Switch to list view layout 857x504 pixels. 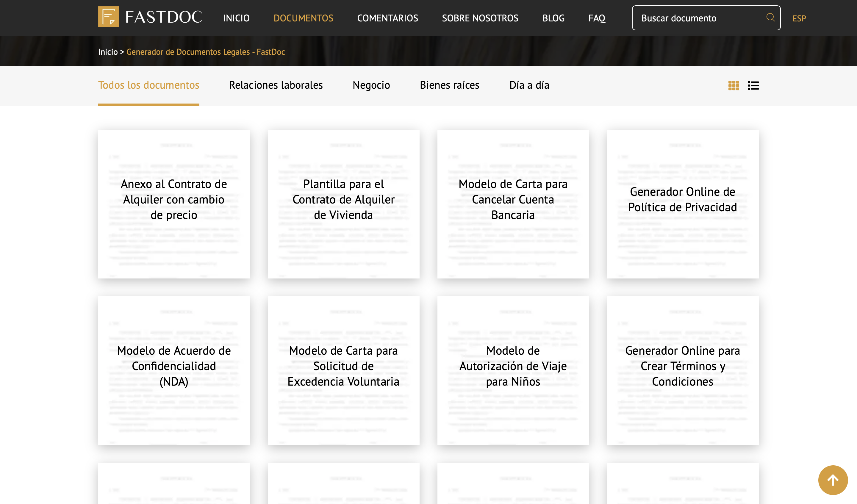pyautogui.click(x=753, y=85)
